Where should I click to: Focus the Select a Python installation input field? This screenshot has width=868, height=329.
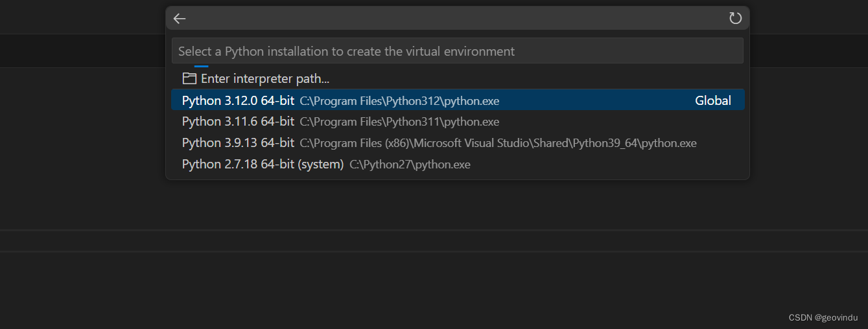pos(457,51)
